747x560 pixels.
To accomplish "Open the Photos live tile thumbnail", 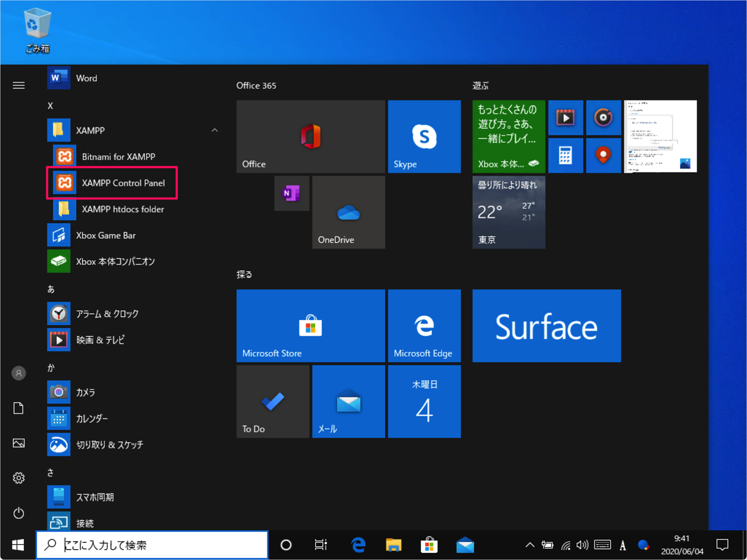I will click(661, 136).
